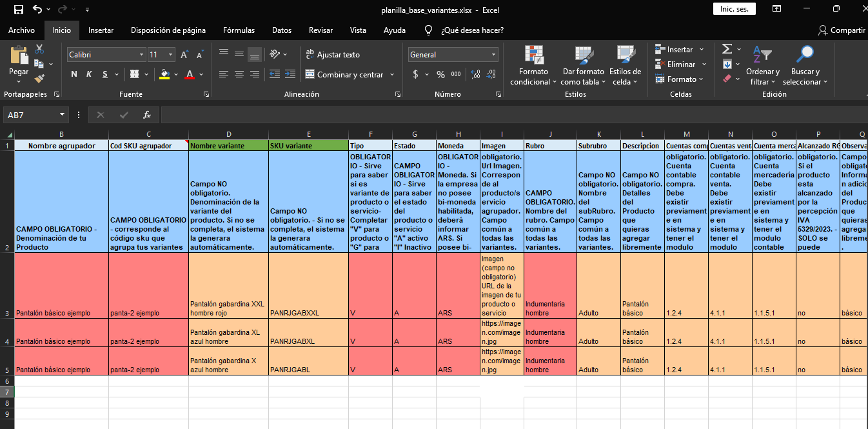Open the Archivo tab
Screen dimensions: 868x429
[x=22, y=30]
